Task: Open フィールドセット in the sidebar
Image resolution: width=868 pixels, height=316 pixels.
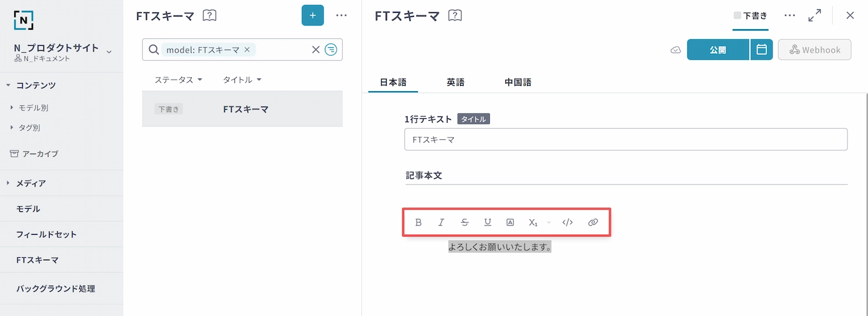Action: (x=46, y=235)
